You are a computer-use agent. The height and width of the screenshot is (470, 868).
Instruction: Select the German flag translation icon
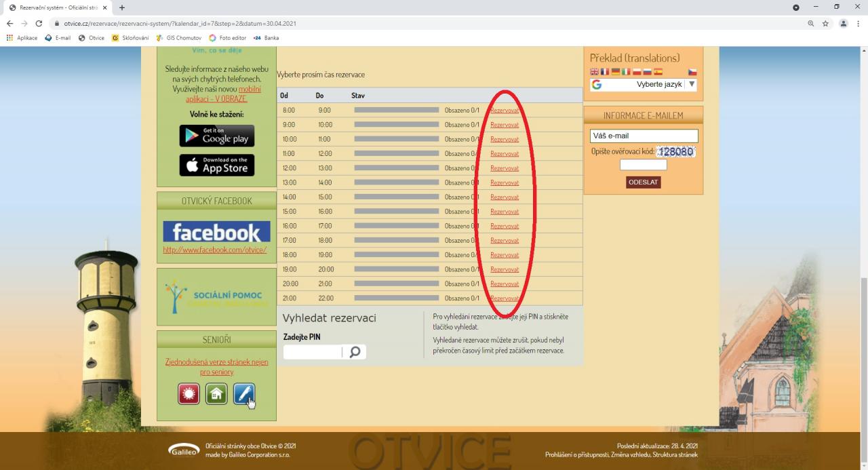click(x=616, y=72)
